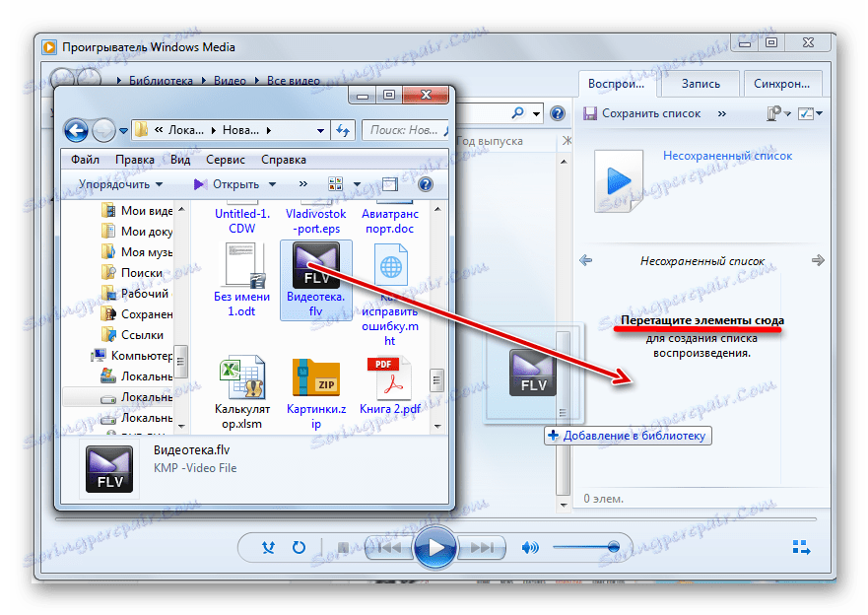The image size is (868, 615).
Task: Click the Несохраненный список title link
Action: 727,156
